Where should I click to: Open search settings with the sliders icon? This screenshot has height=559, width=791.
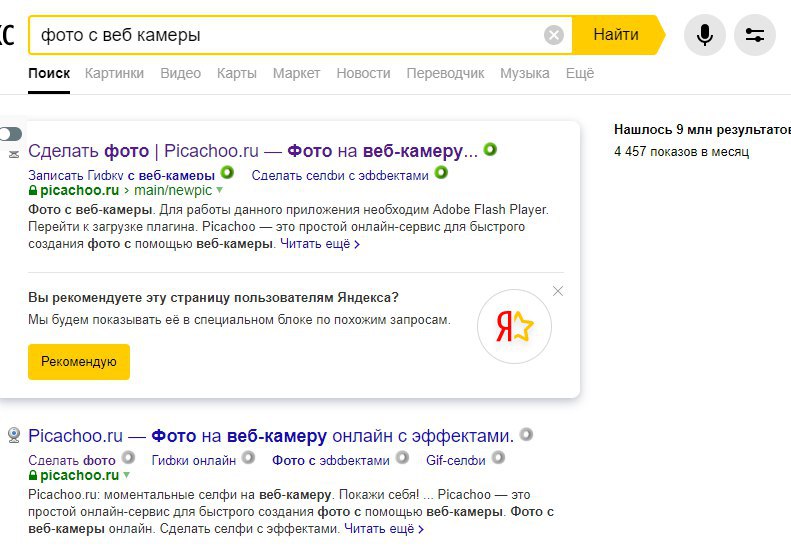pyautogui.click(x=755, y=35)
